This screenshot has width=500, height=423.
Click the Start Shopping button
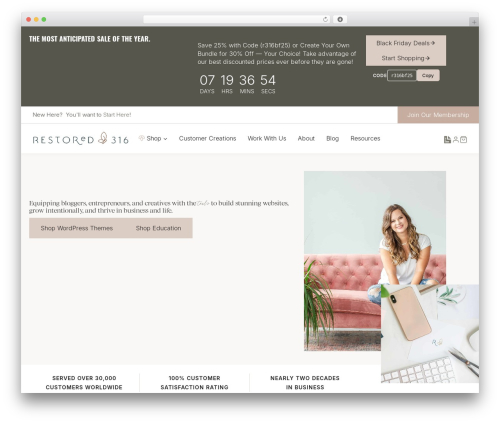(406, 58)
